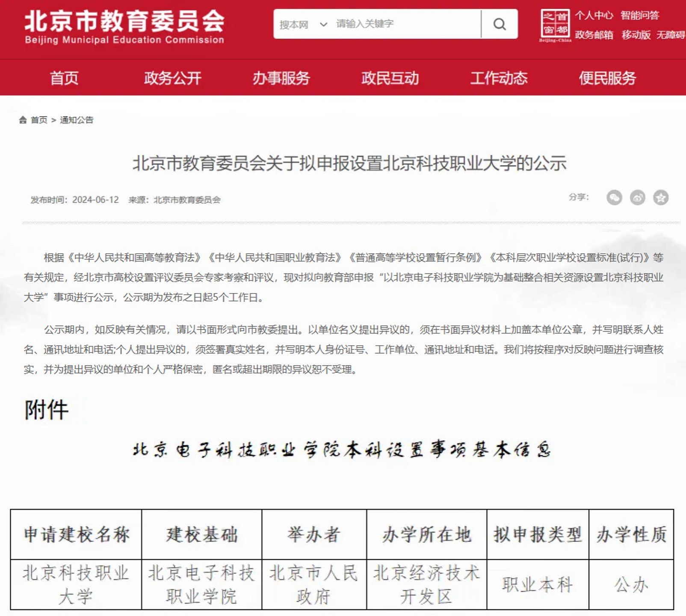Click the star-shaped share icon
The width and height of the screenshot is (686, 616).
pyautogui.click(x=660, y=198)
